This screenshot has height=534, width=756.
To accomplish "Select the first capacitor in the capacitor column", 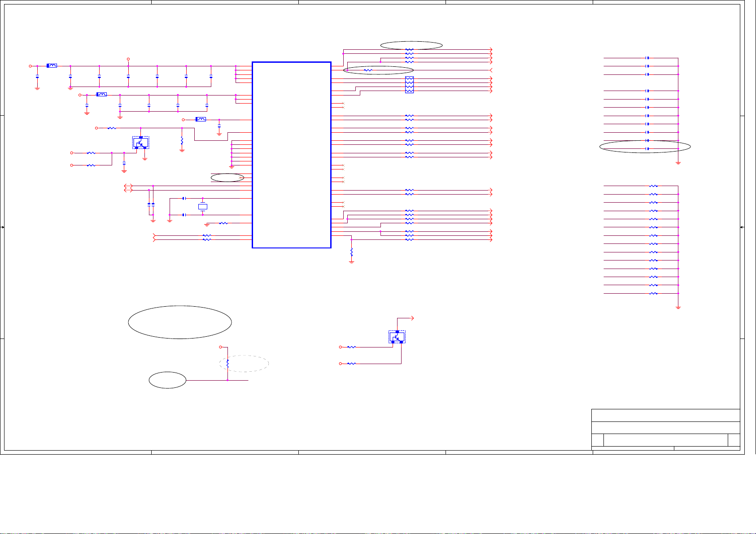I will tap(647, 58).
